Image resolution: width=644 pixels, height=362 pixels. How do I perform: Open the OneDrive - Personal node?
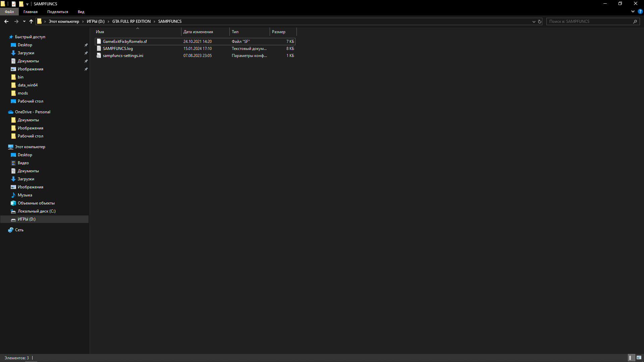click(33, 112)
